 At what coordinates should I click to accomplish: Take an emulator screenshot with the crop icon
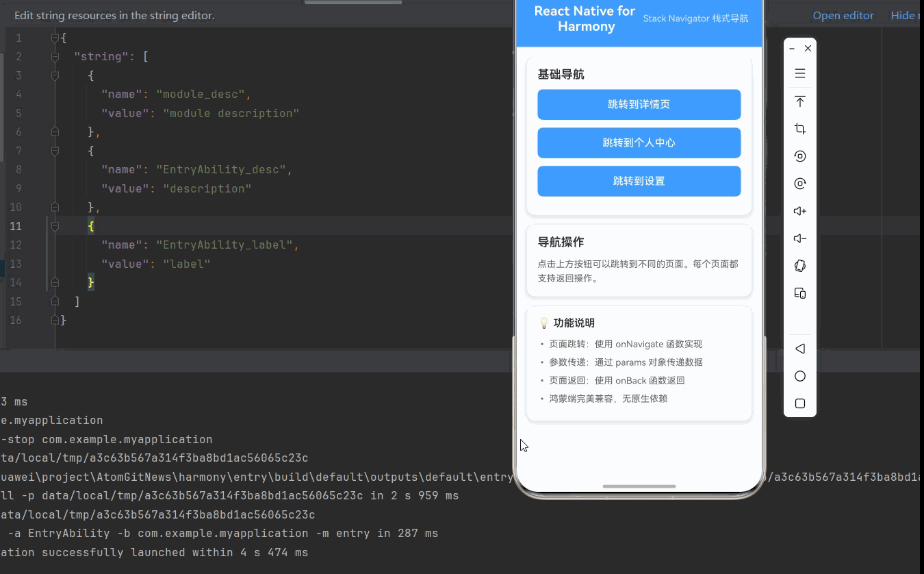pyautogui.click(x=799, y=129)
